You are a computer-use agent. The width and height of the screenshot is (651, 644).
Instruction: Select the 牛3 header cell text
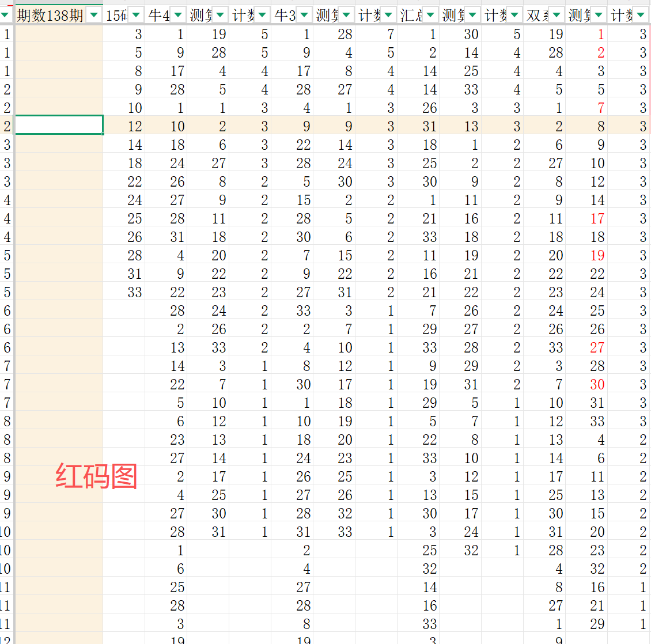point(285,16)
